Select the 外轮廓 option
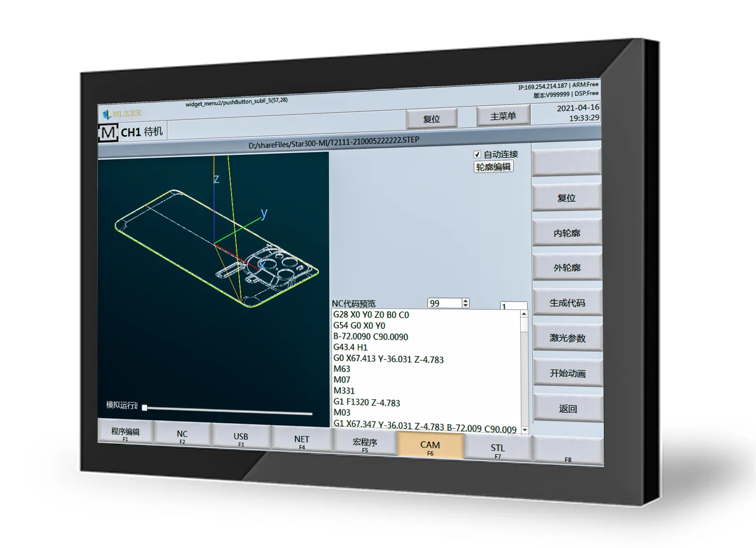Screen dimensions: 756x548 click(567, 268)
